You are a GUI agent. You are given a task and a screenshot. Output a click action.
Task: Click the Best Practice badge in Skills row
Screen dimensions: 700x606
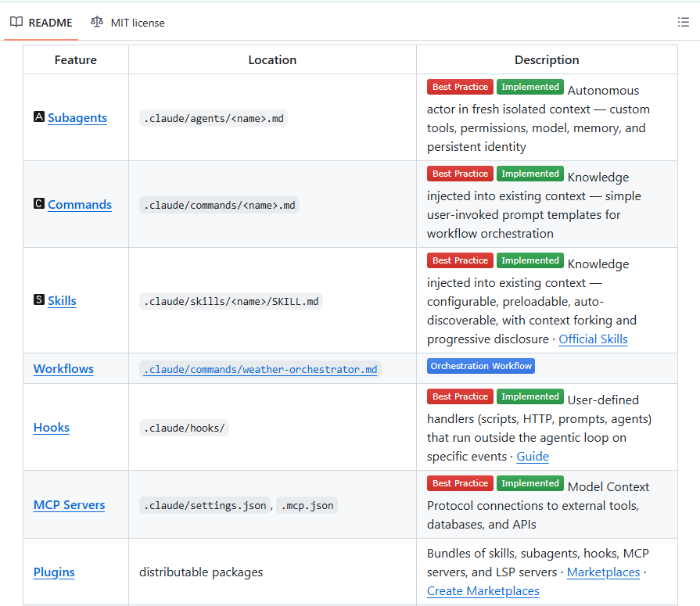pyautogui.click(x=460, y=260)
